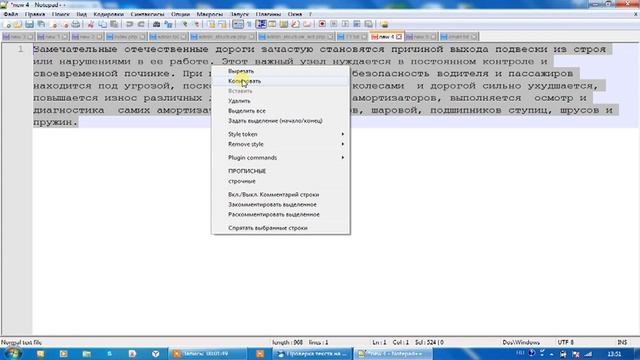The image size is (640, 360).
Task: Open the Запуск menu
Action: tap(240, 14)
